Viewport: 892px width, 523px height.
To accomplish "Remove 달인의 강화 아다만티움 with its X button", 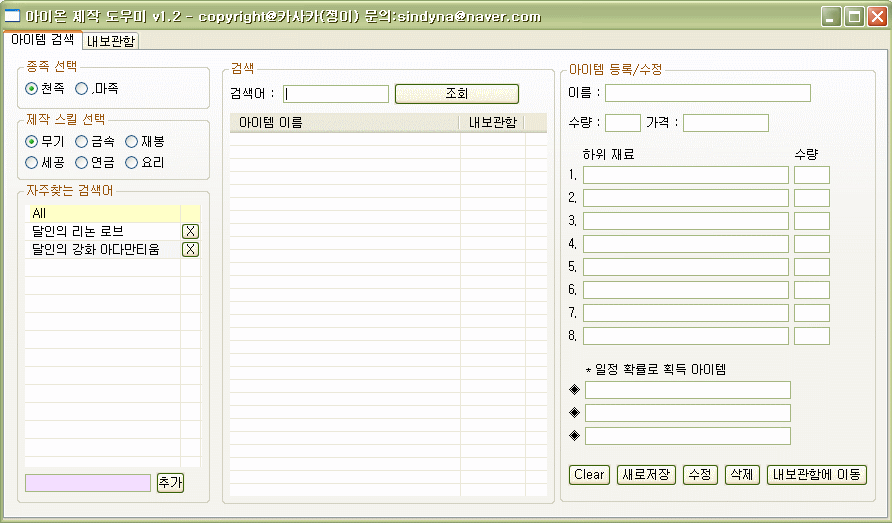I will coord(190,249).
